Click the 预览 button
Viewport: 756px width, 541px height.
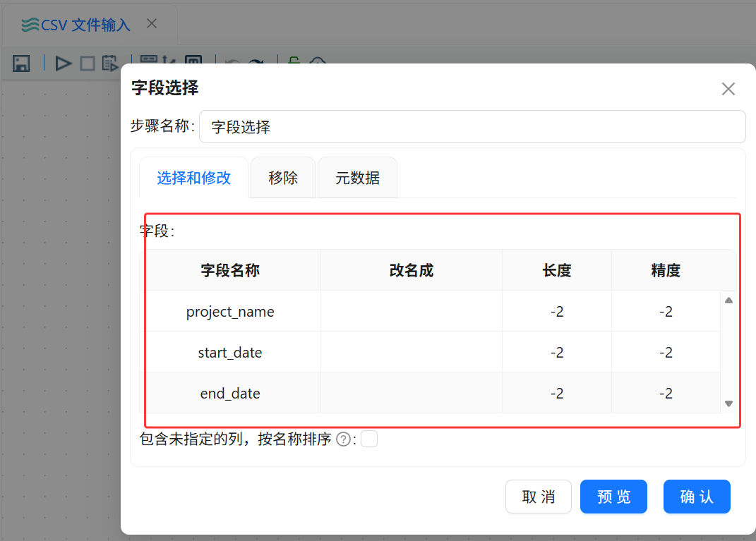613,497
